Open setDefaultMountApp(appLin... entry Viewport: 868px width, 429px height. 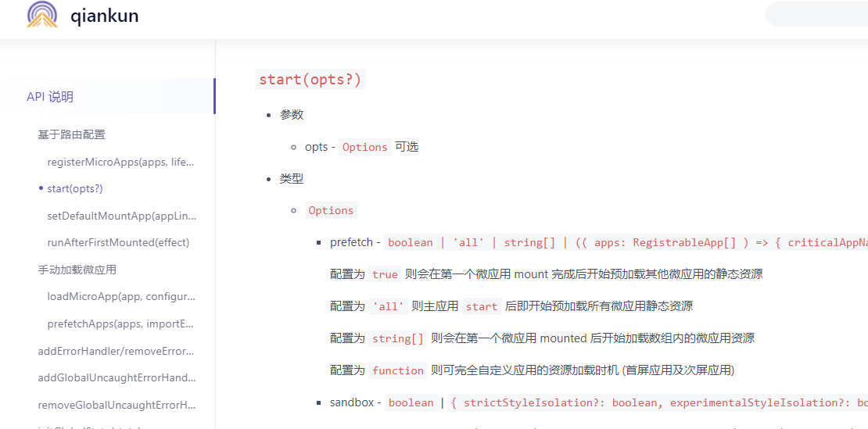tap(122, 216)
